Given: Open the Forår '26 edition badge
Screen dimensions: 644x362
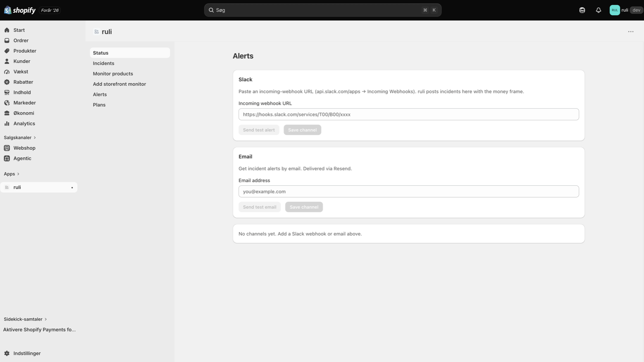Looking at the screenshot, I should [50, 10].
